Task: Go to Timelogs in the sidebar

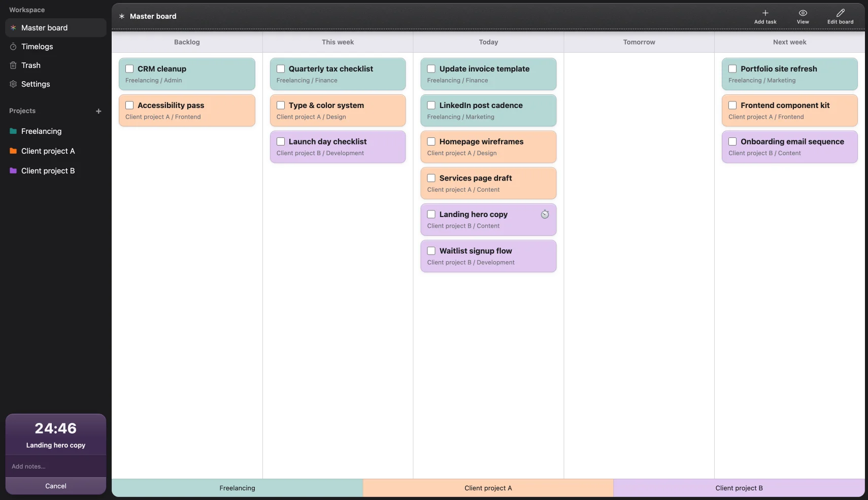Action: [56, 47]
